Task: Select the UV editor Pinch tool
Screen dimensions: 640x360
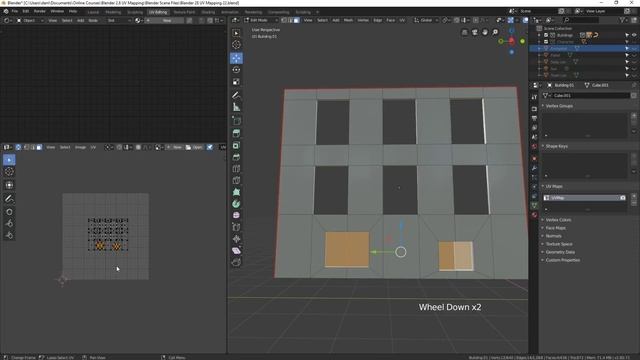Action: click(9, 236)
